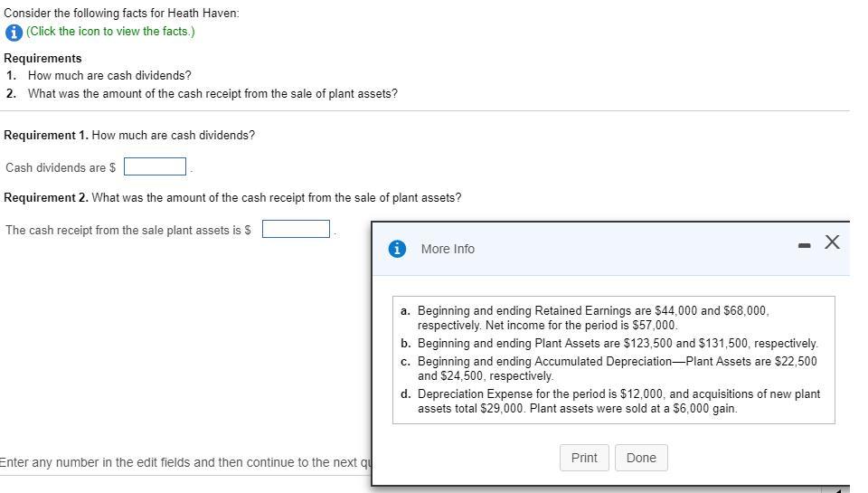Click the 'Requirement 1.' bold heading

pos(46,135)
